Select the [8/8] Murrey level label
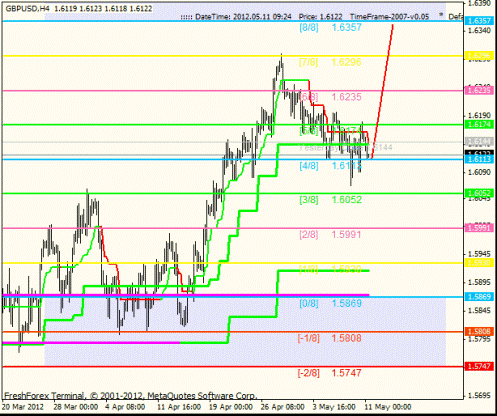The image size is (497, 416). click(309, 27)
